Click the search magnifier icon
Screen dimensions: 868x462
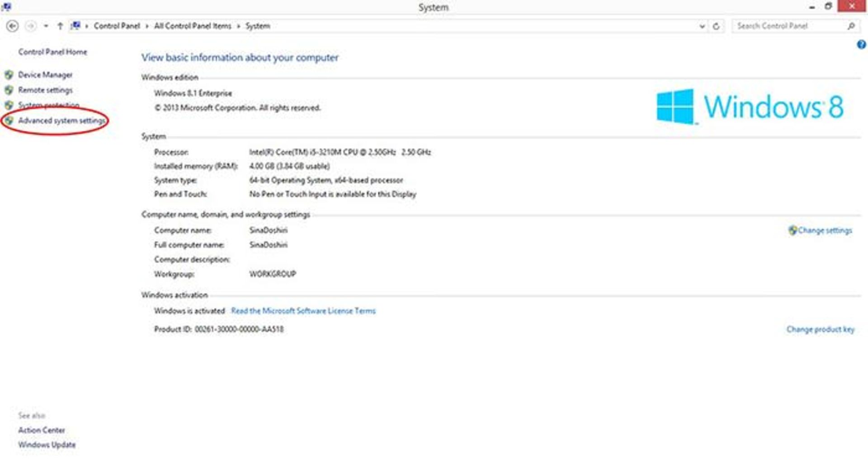(x=851, y=26)
